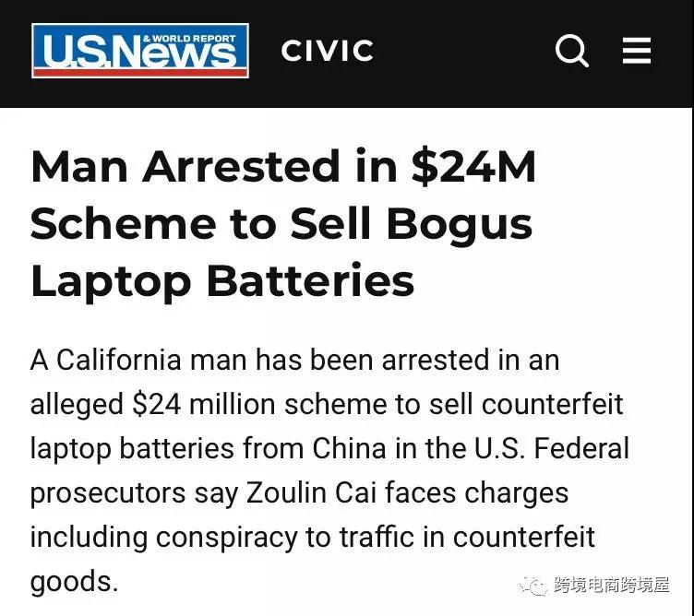
Task: Click the WeChat watermark icon
Action: pyautogui.click(x=533, y=586)
